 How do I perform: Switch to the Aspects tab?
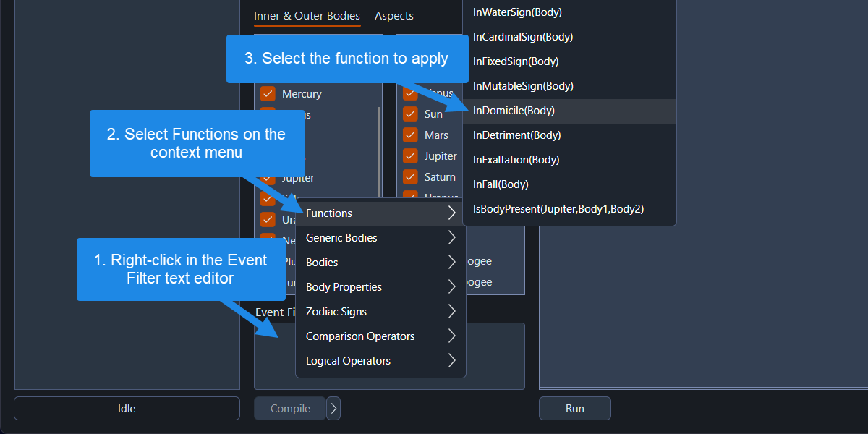coord(393,15)
